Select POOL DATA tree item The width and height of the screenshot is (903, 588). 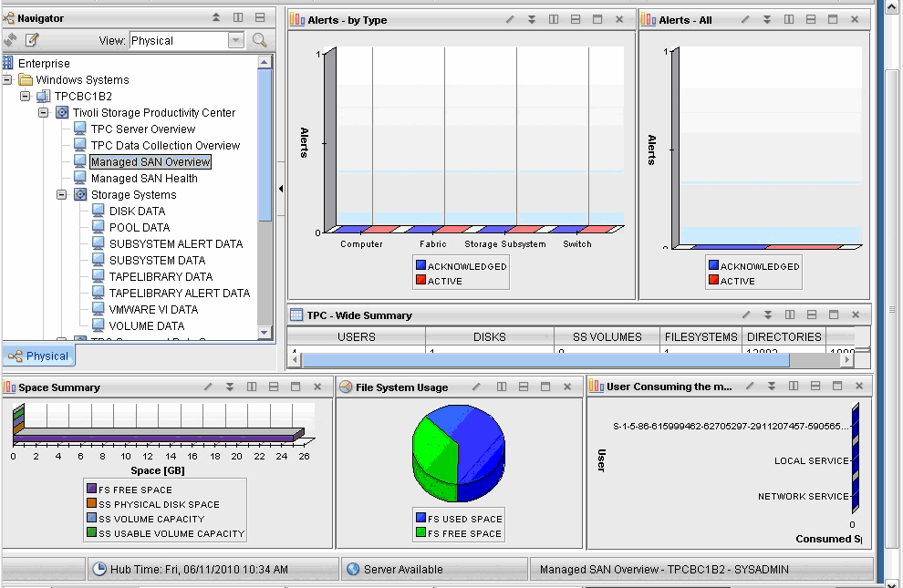[140, 227]
